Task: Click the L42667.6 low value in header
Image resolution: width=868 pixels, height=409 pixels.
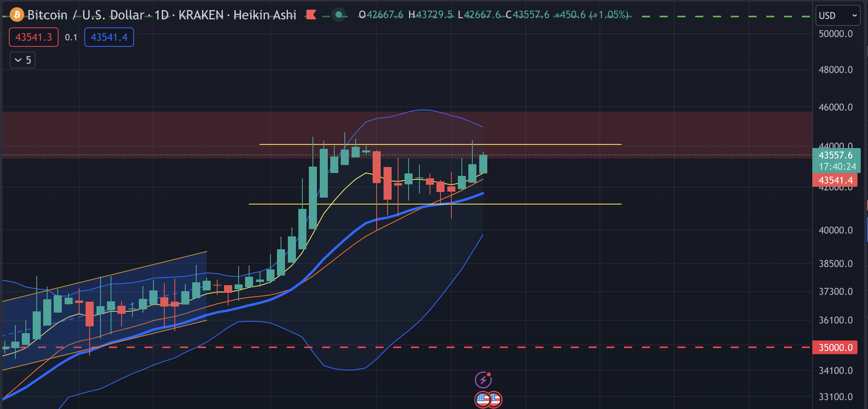Action: click(479, 15)
